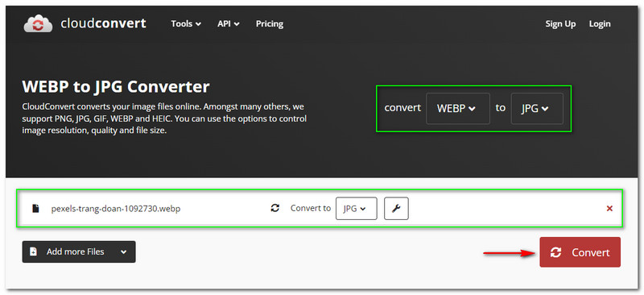Click the file document icon beside pexels-trang-doan filename
Image resolution: width=644 pixels, height=295 pixels.
coord(35,209)
